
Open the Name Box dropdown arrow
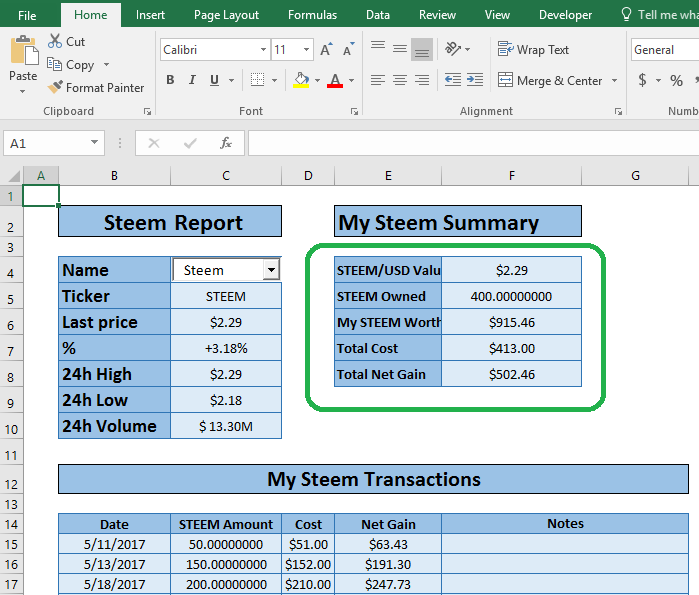(x=94, y=143)
